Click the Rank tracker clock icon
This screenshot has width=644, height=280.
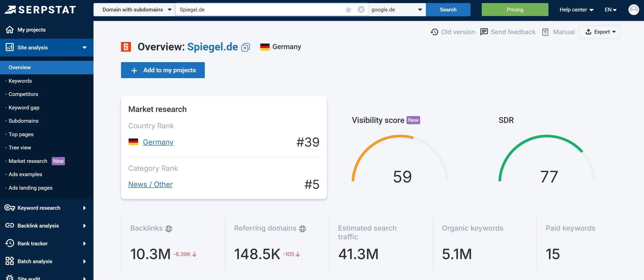pos(10,243)
